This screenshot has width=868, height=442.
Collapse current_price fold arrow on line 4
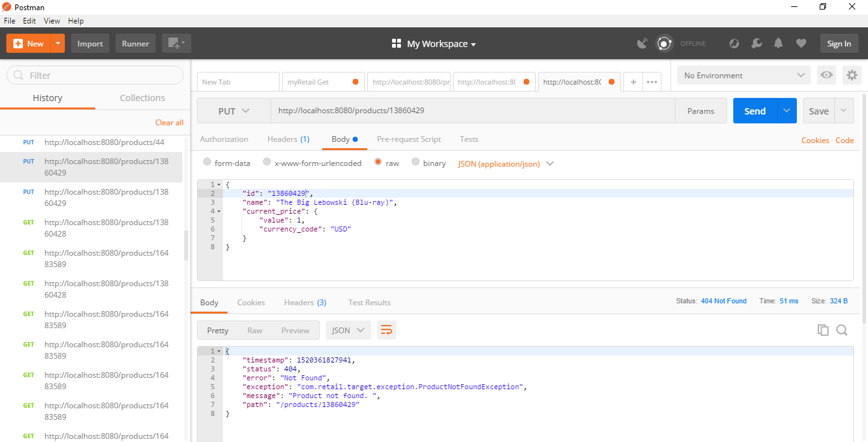[x=219, y=211]
